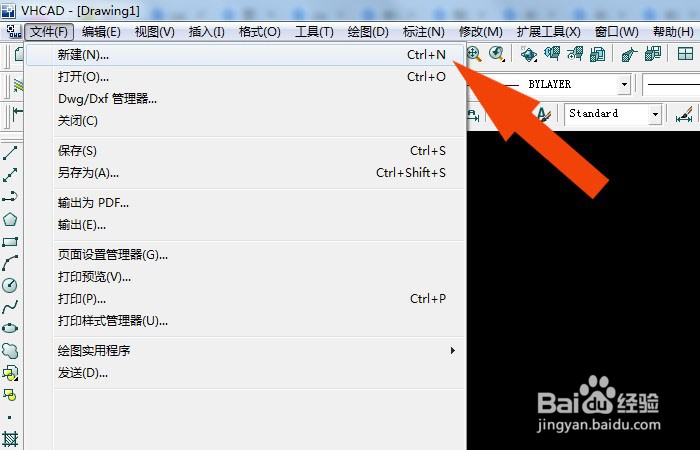The image size is (700, 450).
Task: Open the 窗口(W) menu
Action: tap(617, 32)
